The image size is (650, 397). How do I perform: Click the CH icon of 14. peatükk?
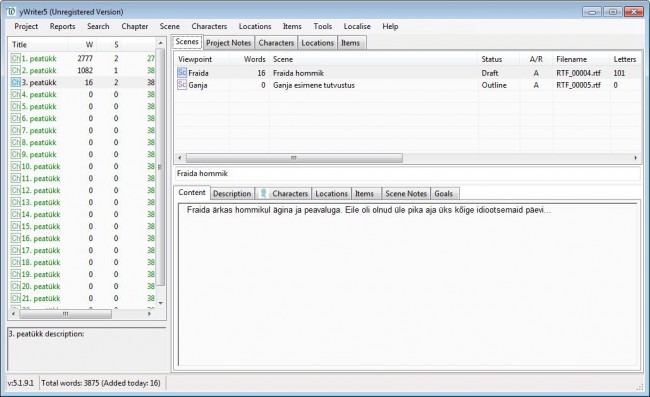coord(15,215)
